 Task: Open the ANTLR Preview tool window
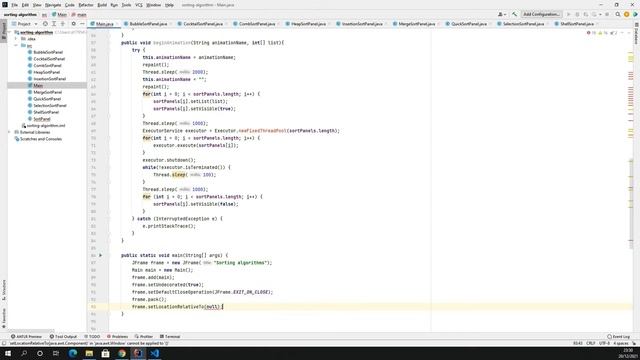pos(26,337)
